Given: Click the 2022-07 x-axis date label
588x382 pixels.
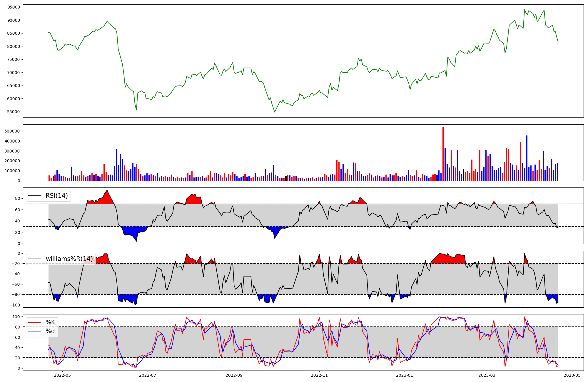Looking at the screenshot, I should 147,375.
